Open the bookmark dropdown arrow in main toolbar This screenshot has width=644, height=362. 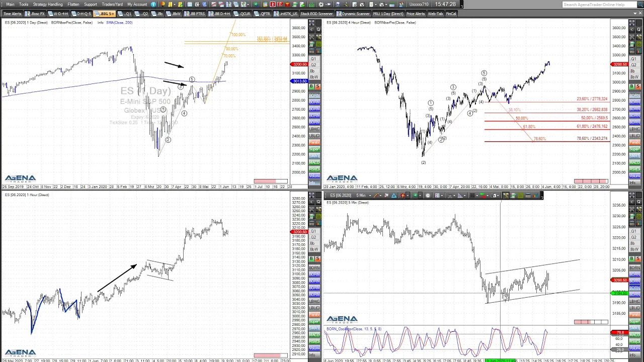[174, 5]
